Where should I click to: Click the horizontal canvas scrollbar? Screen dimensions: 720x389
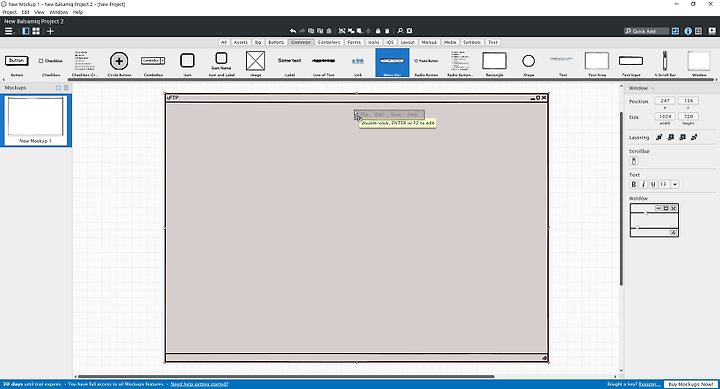pos(287,377)
